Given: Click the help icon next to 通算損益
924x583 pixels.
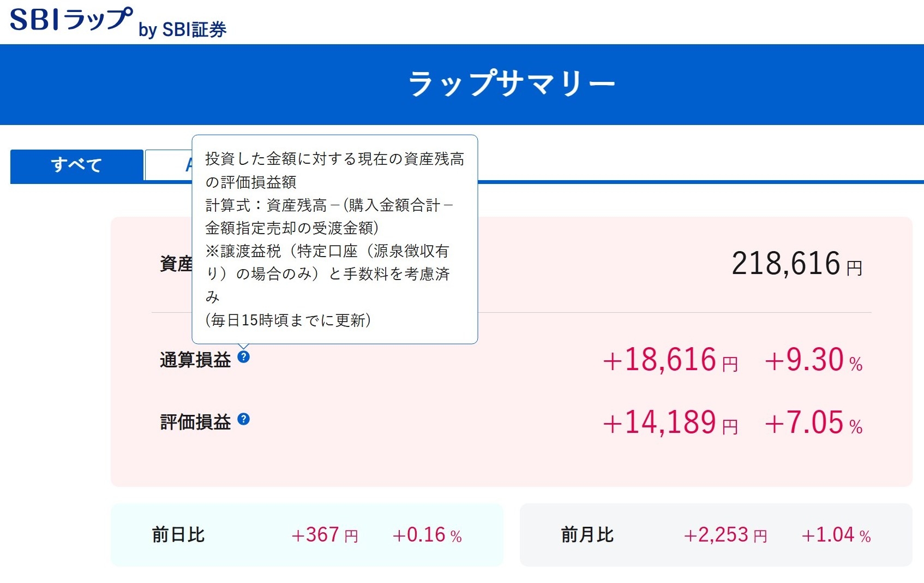Looking at the screenshot, I should click(244, 357).
